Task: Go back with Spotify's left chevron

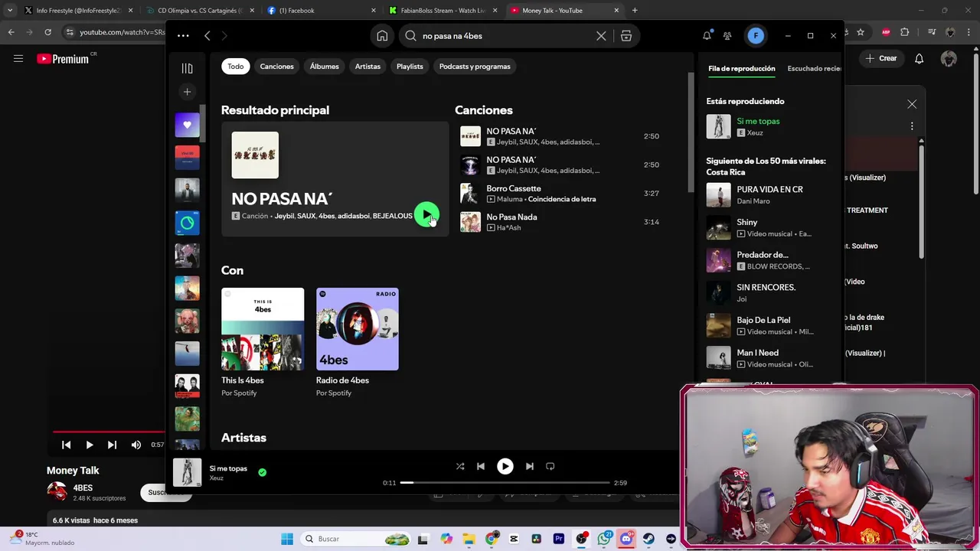Action: [207, 36]
